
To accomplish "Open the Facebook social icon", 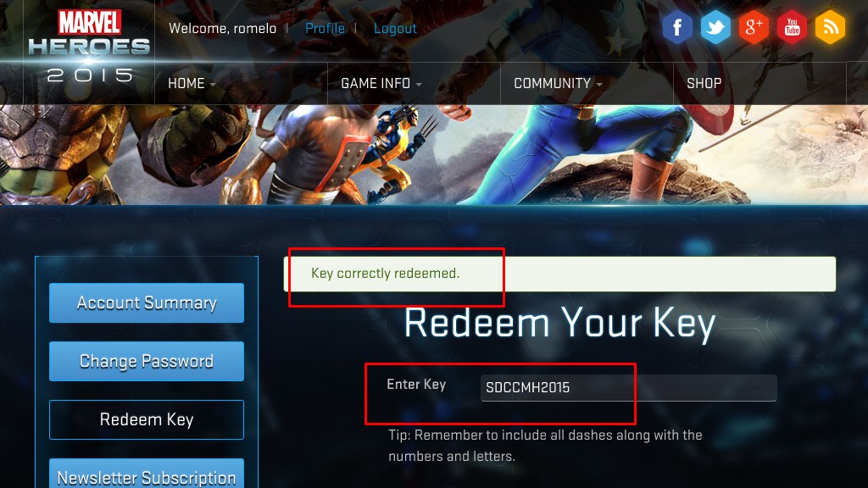I will (x=677, y=27).
